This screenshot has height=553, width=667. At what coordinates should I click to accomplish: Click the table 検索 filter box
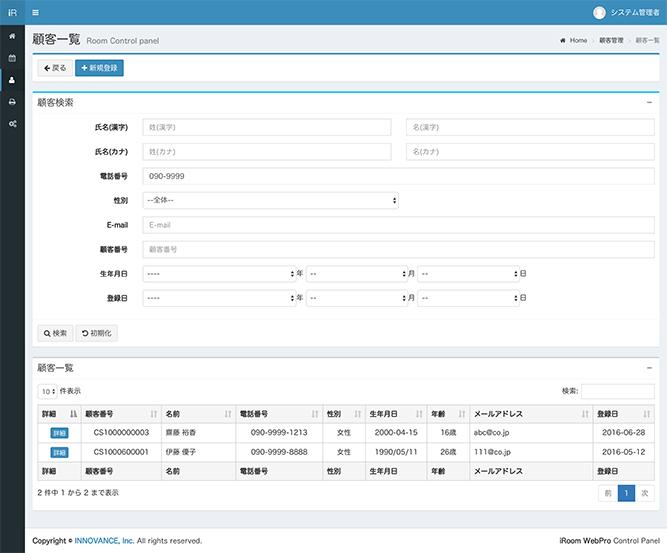[x=618, y=391]
